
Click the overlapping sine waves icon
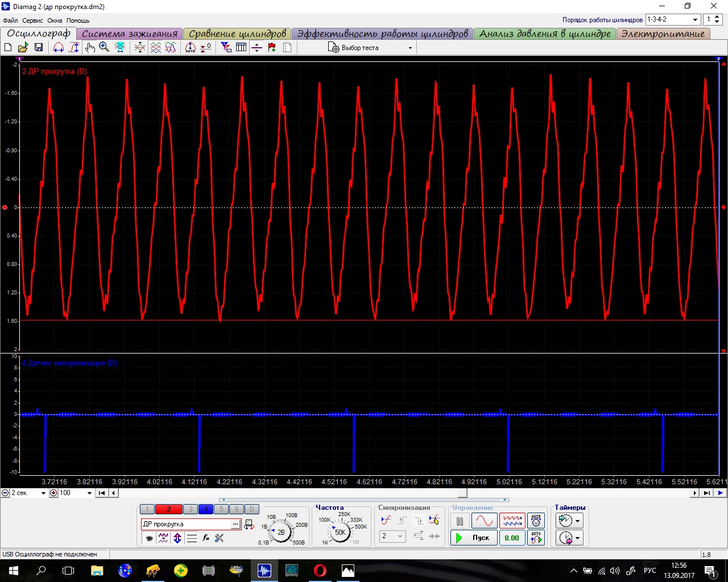171,48
